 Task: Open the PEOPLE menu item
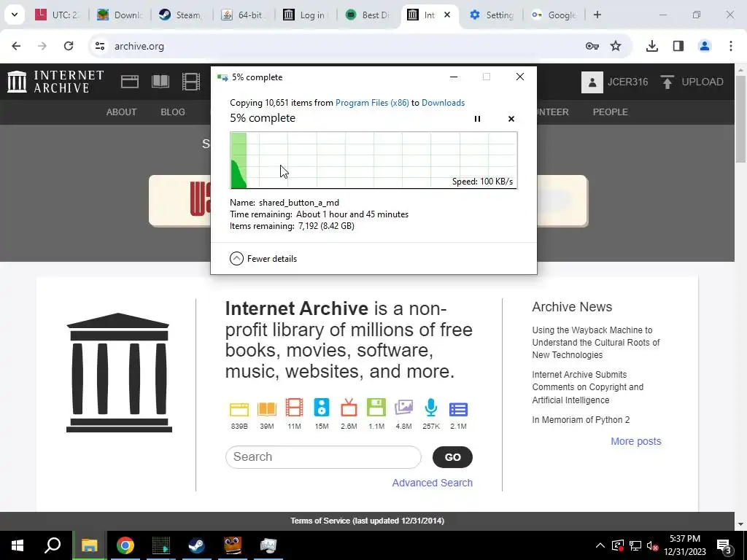click(611, 112)
